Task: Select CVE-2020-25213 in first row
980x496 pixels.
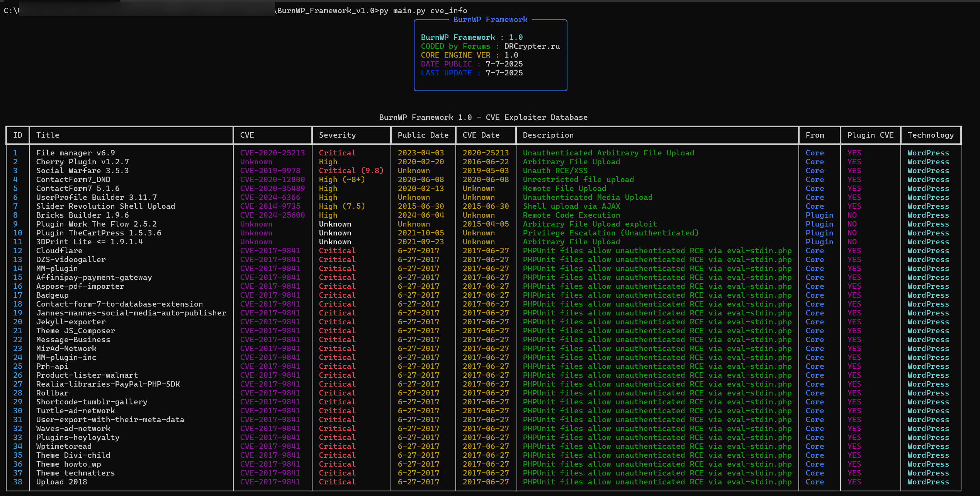Action: click(x=272, y=153)
